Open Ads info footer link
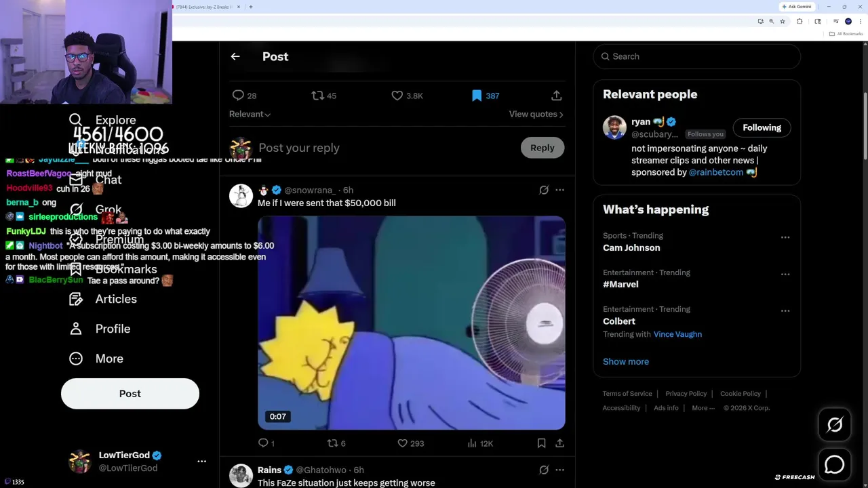 [x=666, y=408]
